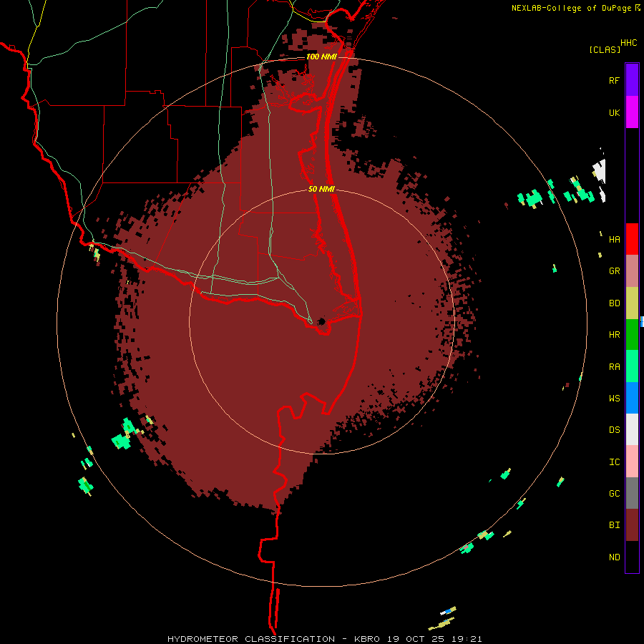Click the HYDROMETEOR CLASSIFICATION title text
The width and height of the screenshot is (644, 644).
[251, 639]
